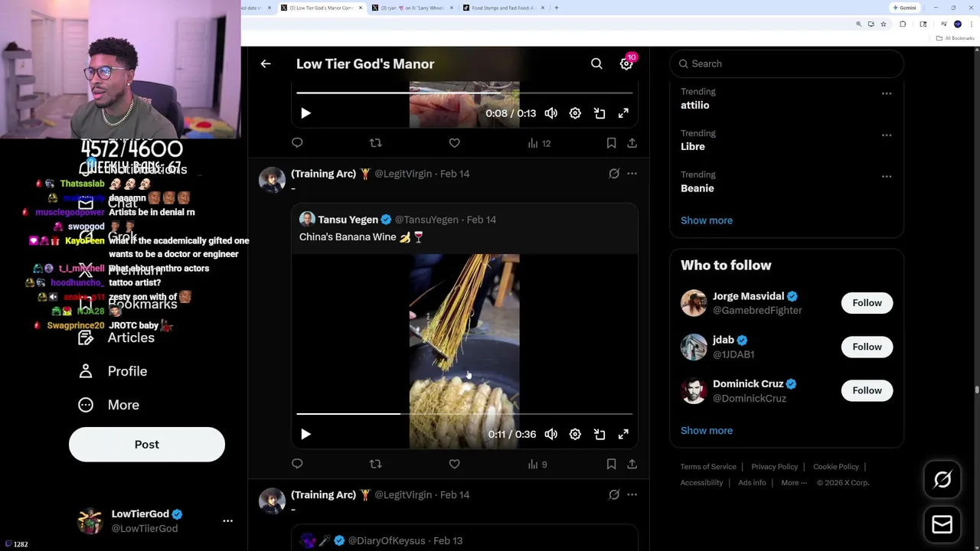Share the post showing 12 views

[632, 142]
